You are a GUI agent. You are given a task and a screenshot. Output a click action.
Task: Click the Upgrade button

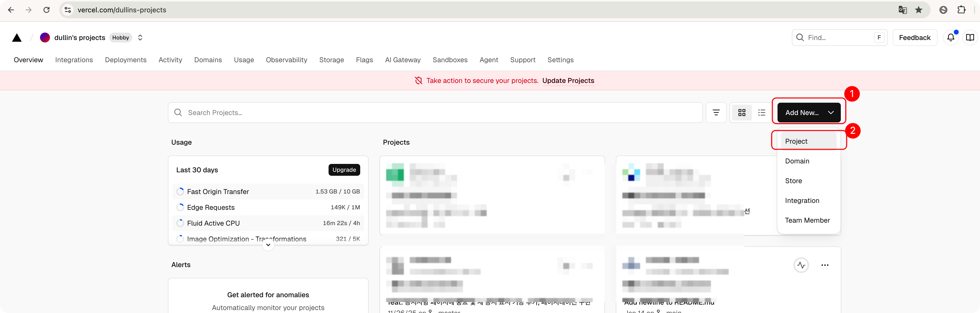pyautogui.click(x=344, y=170)
